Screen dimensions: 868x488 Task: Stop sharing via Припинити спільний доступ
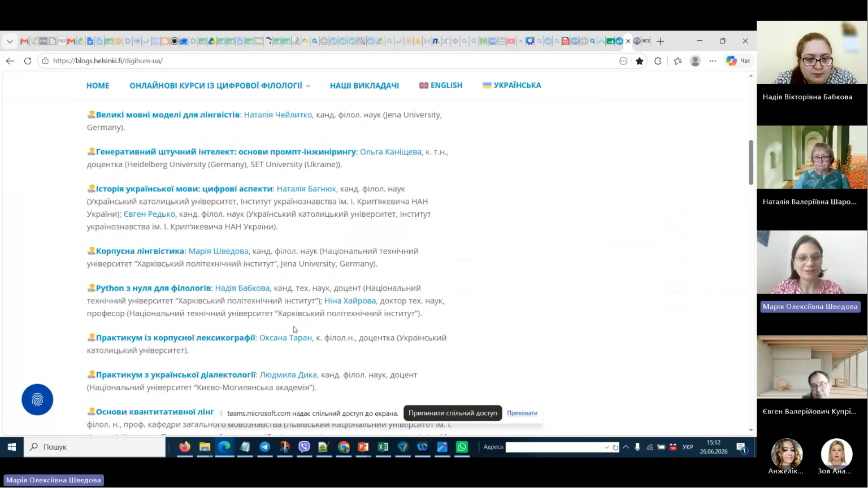pyautogui.click(x=453, y=413)
